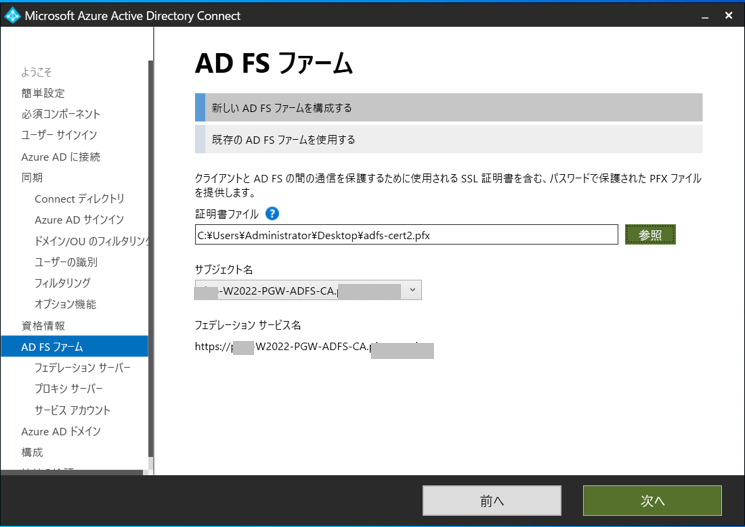
Task: Go to ユーザー サインイン step
Action: click(59, 135)
